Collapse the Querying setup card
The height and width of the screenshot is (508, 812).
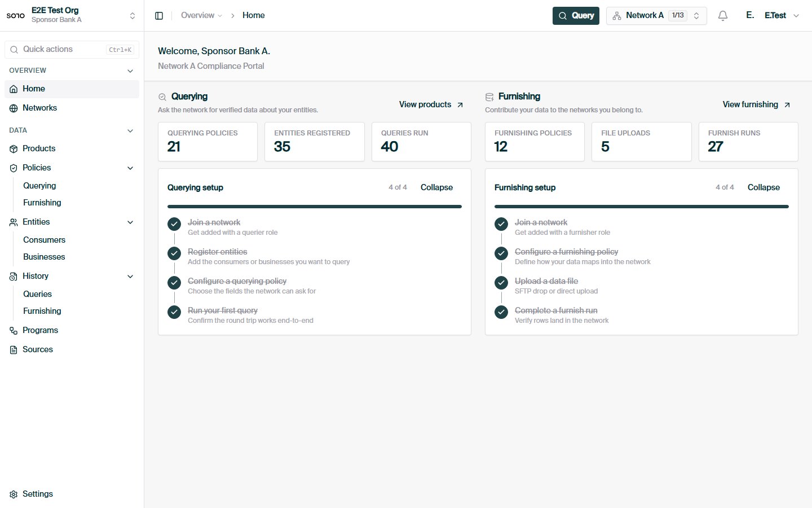[436, 187]
